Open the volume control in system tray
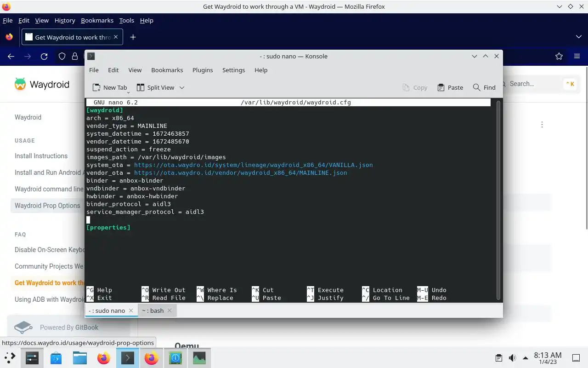Screen dimensions: 588x368 tap(512, 358)
